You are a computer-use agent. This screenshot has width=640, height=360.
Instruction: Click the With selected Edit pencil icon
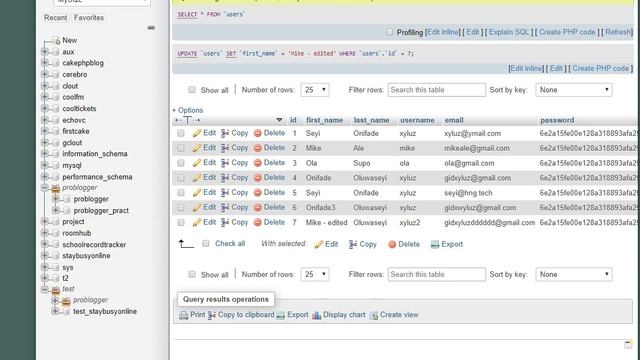[319, 244]
